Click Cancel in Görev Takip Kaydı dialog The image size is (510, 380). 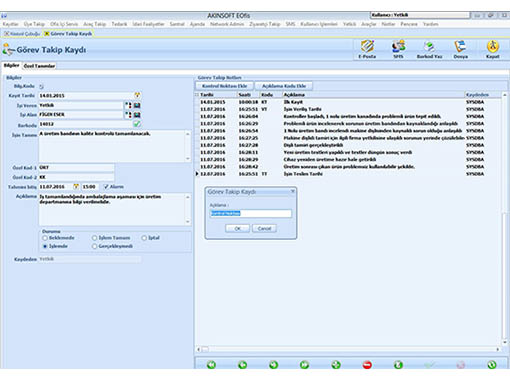pos(264,229)
